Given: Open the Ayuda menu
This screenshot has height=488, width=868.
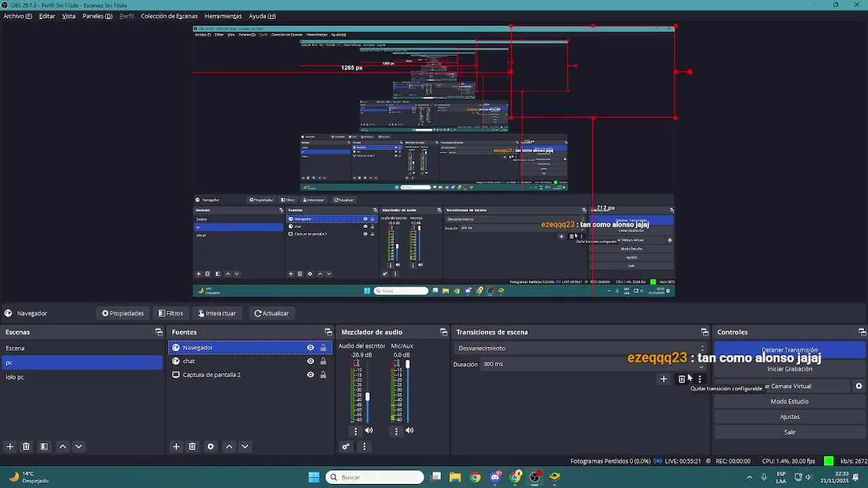Looking at the screenshot, I should [x=262, y=16].
